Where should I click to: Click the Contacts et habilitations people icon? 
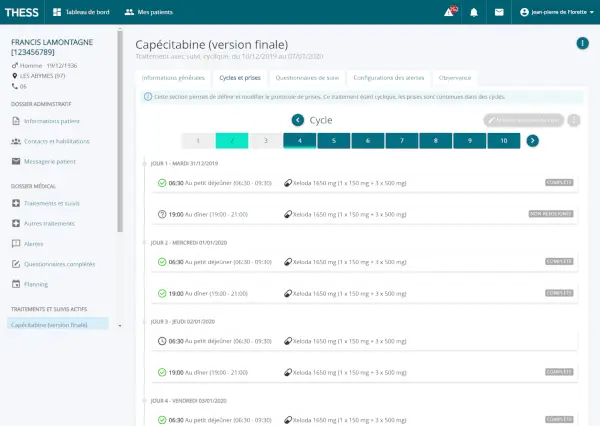pos(16,141)
